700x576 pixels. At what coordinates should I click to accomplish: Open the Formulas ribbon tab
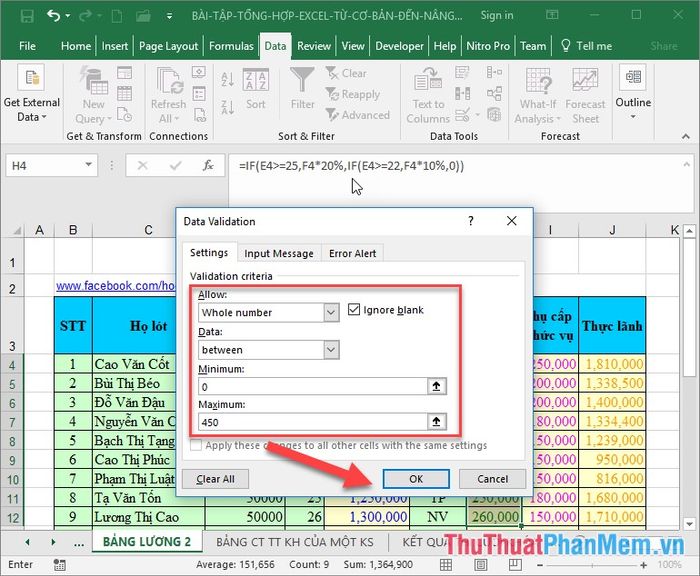231,46
